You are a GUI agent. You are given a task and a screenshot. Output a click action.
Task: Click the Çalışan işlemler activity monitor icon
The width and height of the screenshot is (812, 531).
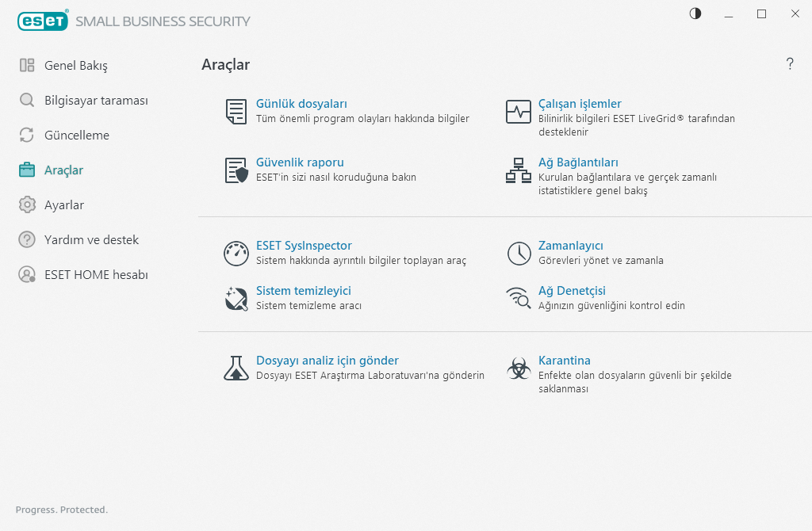point(519,112)
